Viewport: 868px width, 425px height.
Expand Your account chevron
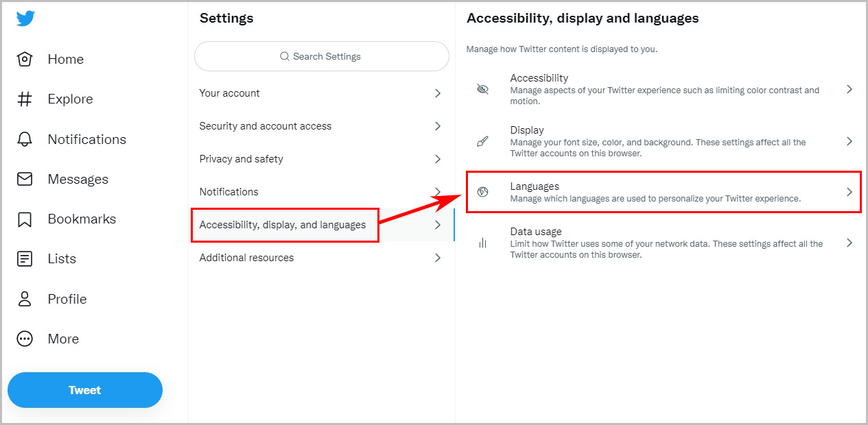pos(438,93)
